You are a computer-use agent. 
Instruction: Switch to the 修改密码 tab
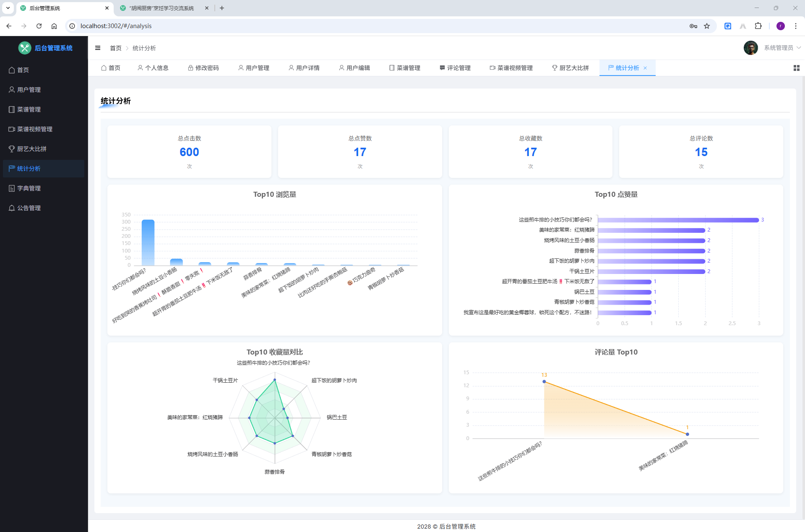(203, 68)
